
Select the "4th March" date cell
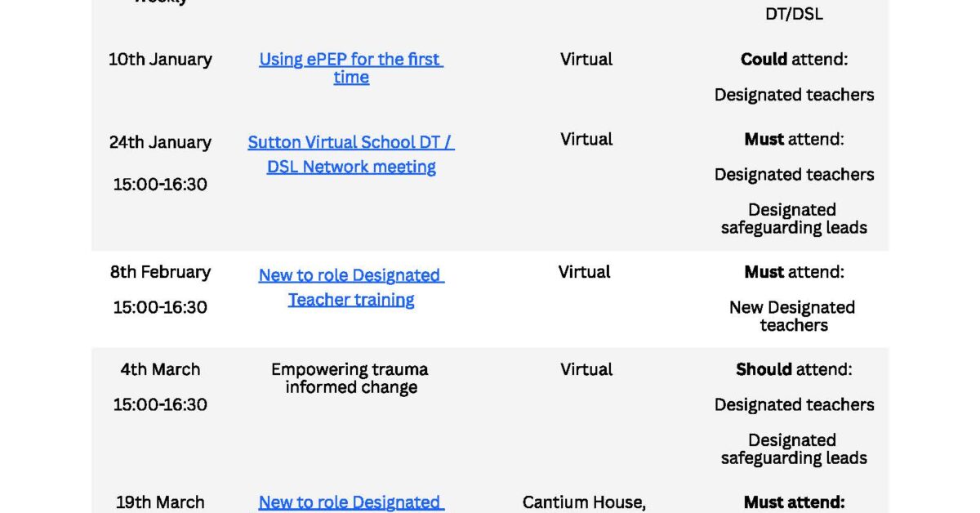coord(160,369)
